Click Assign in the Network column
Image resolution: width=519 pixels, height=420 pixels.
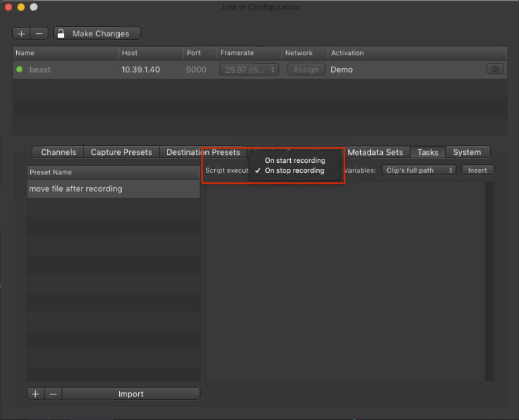coord(306,69)
